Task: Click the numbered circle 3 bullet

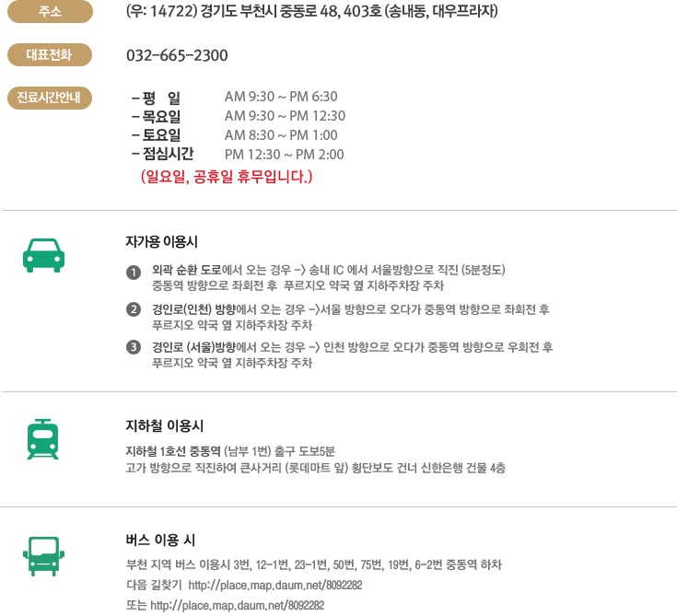Action: pos(134,347)
